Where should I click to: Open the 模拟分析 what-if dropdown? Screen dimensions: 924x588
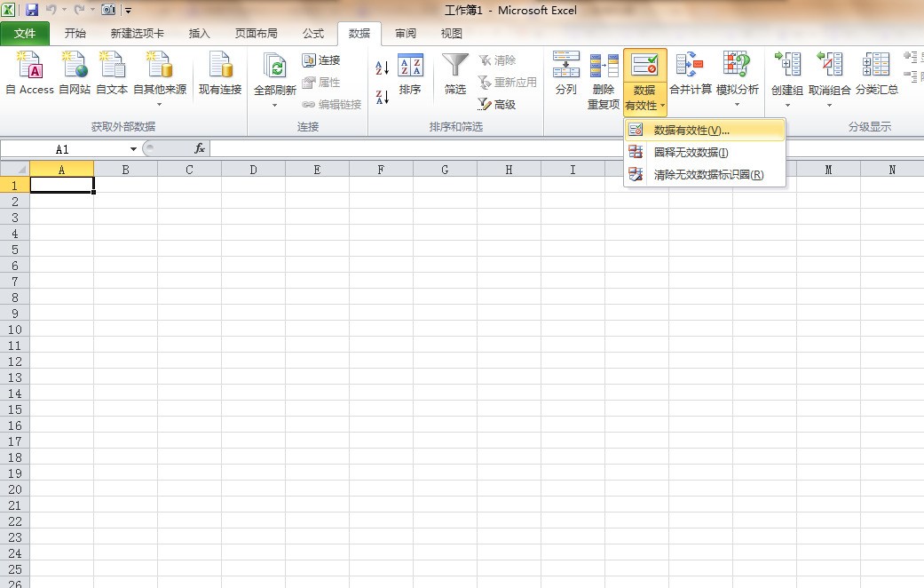(x=737, y=104)
